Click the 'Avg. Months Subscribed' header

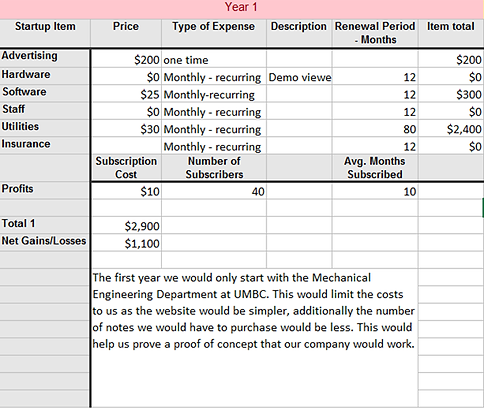click(375, 168)
